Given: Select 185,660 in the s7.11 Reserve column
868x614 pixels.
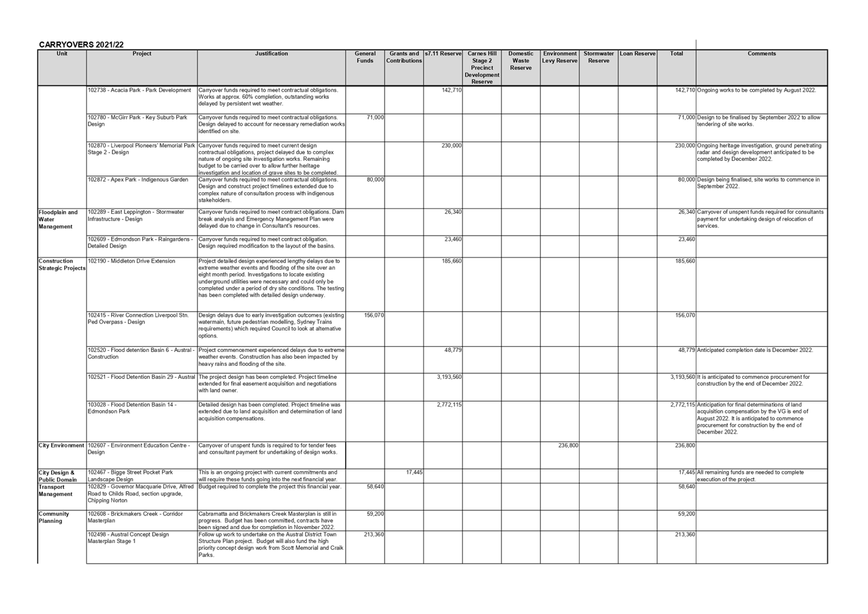Looking at the screenshot, I should click(452, 261).
